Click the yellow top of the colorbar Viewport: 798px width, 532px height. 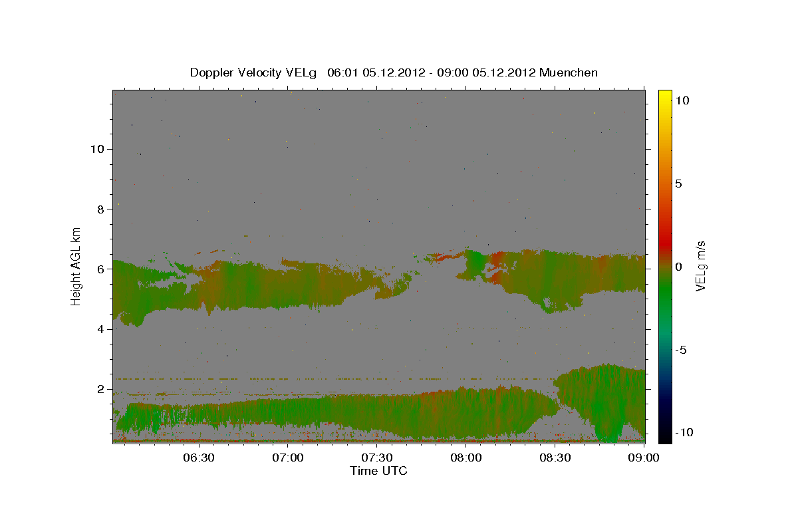point(664,98)
